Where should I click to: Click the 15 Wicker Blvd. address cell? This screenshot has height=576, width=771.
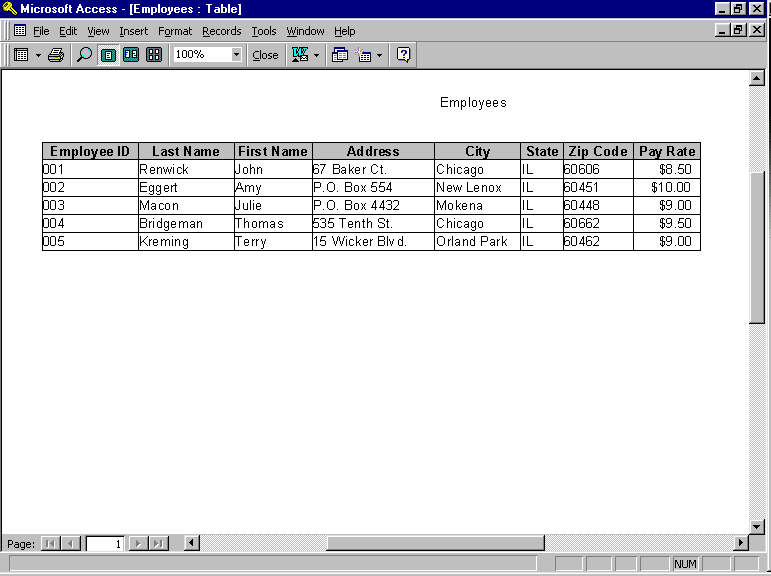tap(373, 242)
